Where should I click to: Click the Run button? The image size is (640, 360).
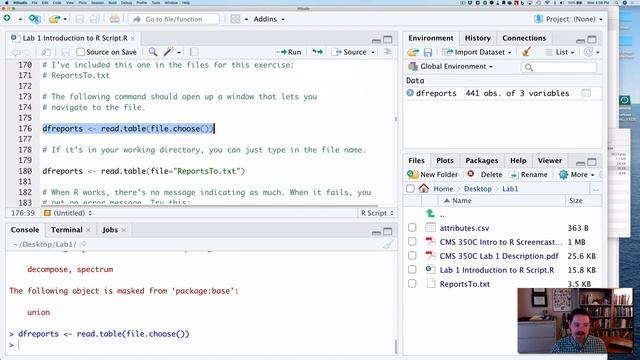(289, 52)
